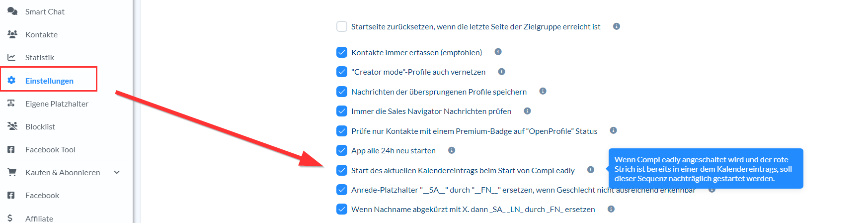Go to the Affiliate section
Screen dimensions: 868x223
pyautogui.click(x=39, y=219)
